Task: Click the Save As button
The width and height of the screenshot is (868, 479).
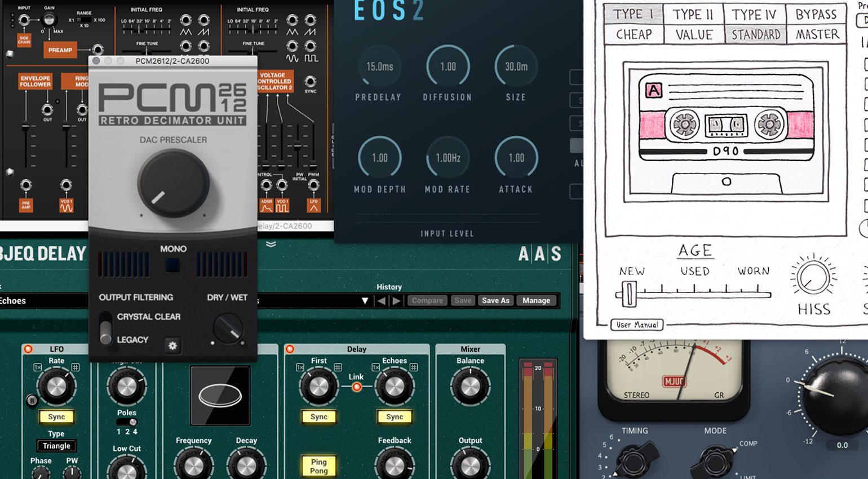Action: pos(495,301)
